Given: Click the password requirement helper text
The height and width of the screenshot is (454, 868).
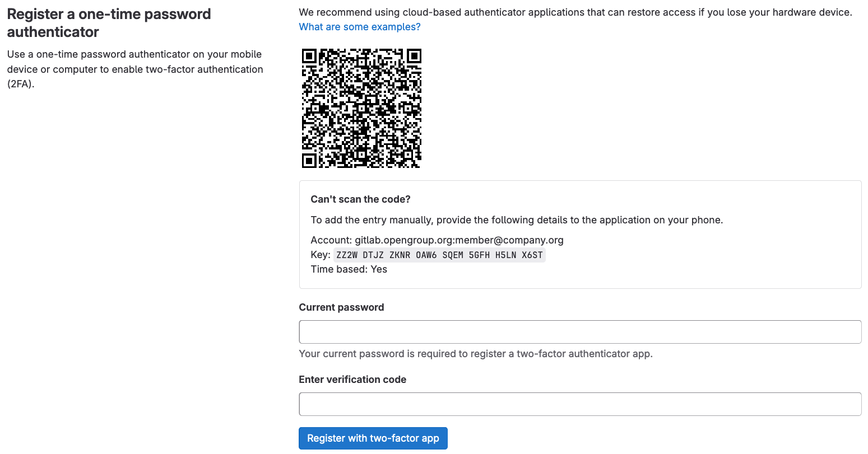Looking at the screenshot, I should click(x=475, y=353).
